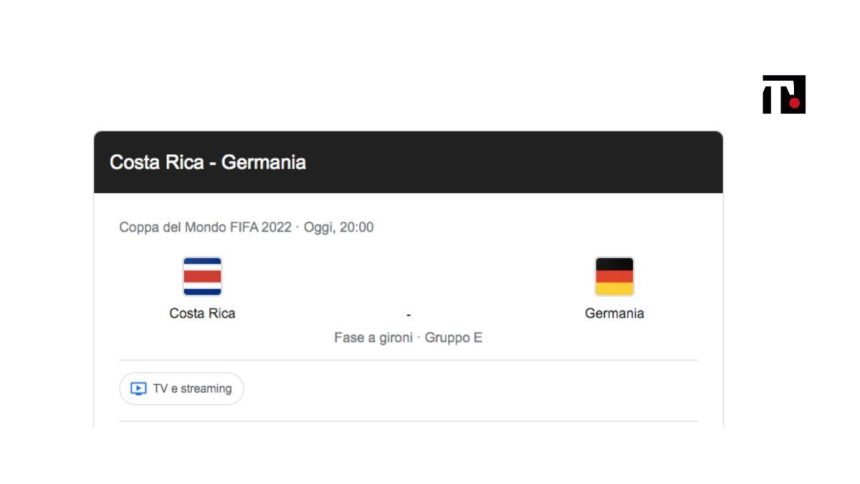Viewport: 860px width, 484px height.
Task: Select the "Costa Rica - Germania" header title
Action: 208,162
